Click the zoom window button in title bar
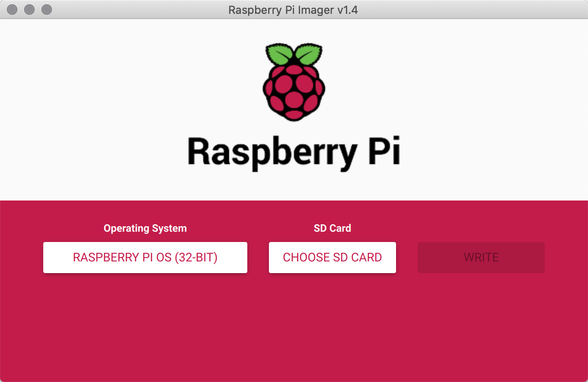Image resolution: width=588 pixels, height=382 pixels. pyautogui.click(x=47, y=10)
